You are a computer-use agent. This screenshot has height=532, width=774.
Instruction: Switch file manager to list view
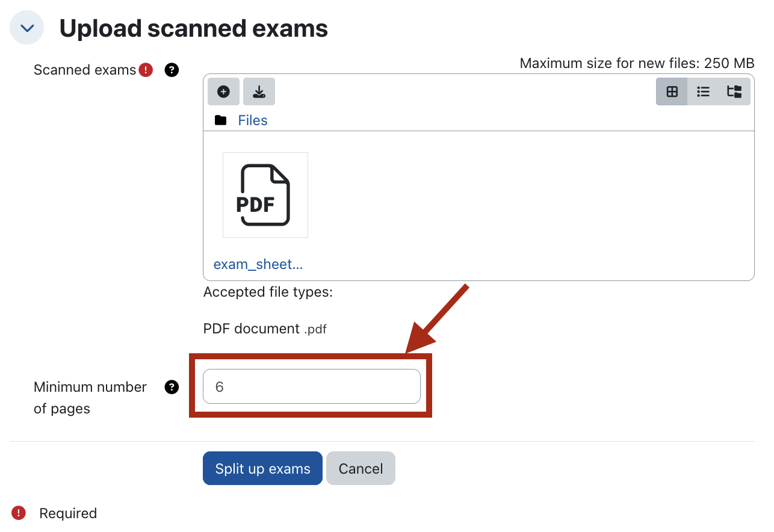(703, 91)
